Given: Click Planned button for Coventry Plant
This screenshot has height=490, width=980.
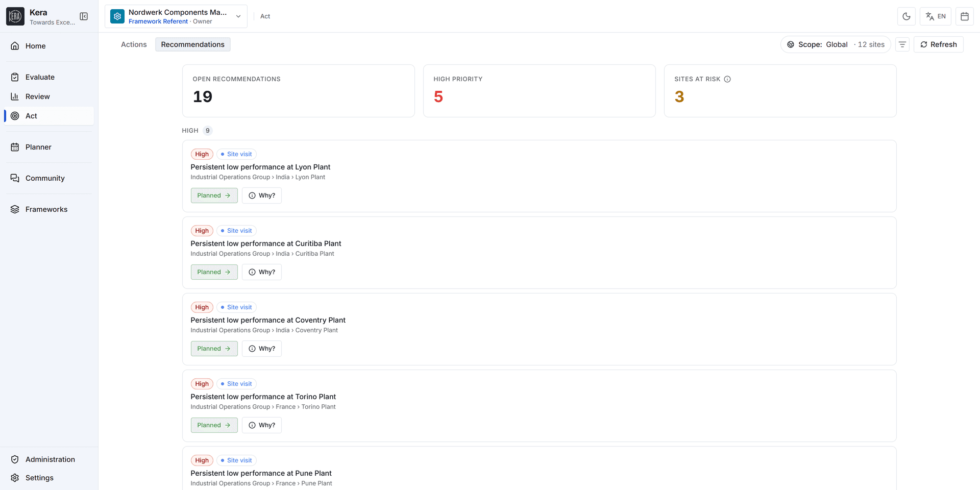Looking at the screenshot, I should point(214,349).
